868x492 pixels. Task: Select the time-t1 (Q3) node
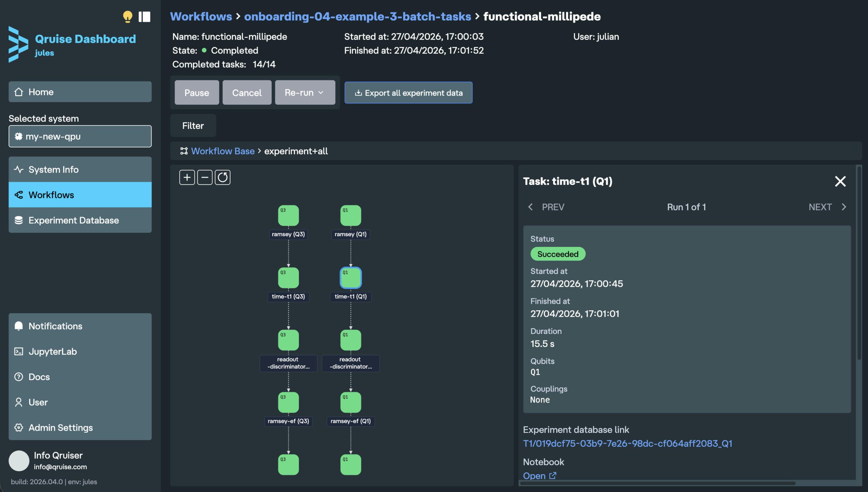click(289, 278)
